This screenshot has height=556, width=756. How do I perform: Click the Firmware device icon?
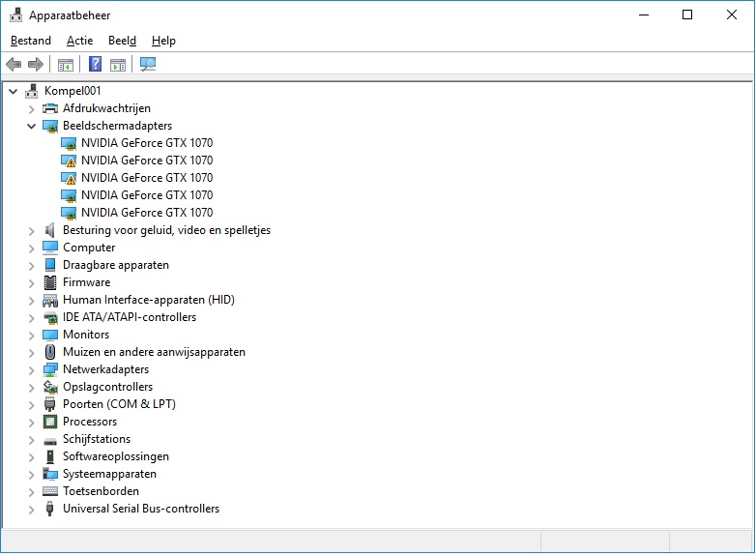[50, 282]
